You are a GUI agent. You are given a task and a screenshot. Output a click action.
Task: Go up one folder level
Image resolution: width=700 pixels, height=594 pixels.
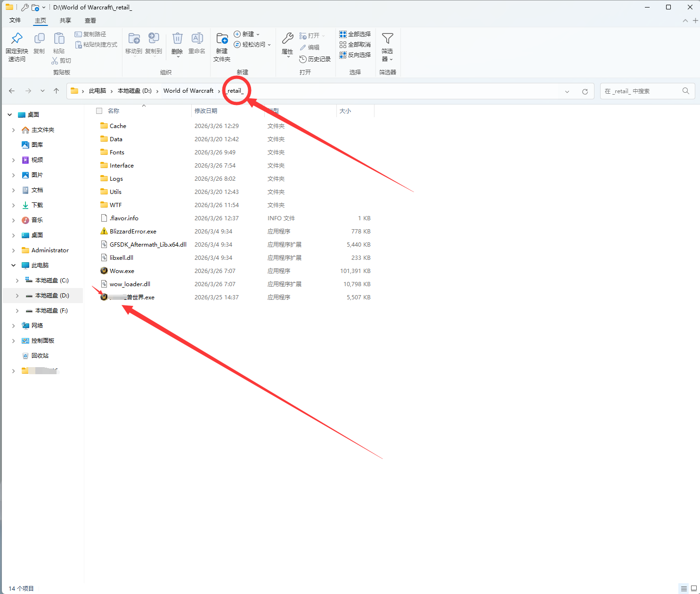point(56,91)
